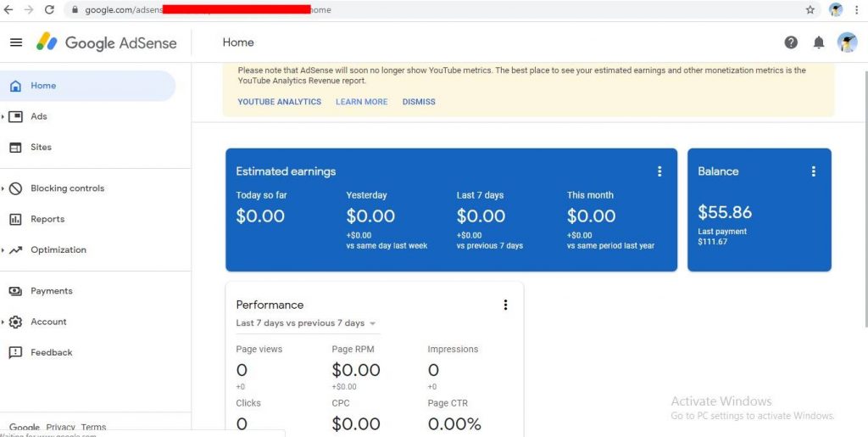Click the Today so far earnings
The width and height of the screenshot is (868, 437).
click(260, 216)
